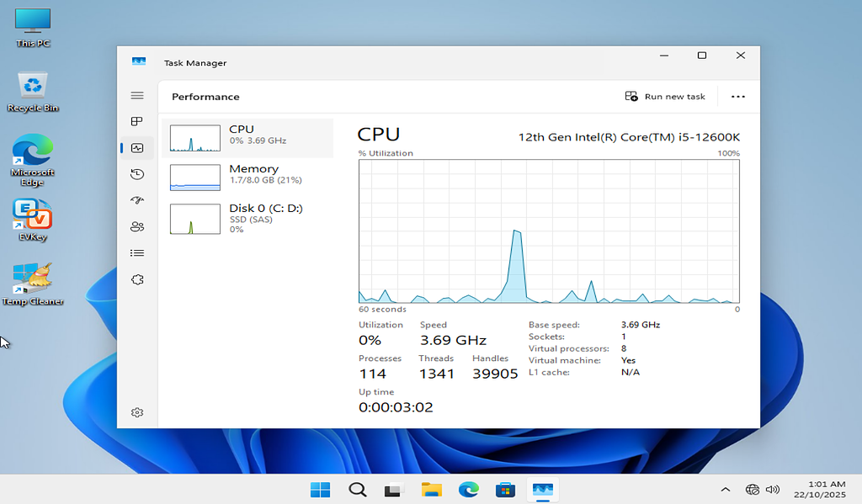Select the Disk 0 (C: D:) entry

pyautogui.click(x=247, y=217)
